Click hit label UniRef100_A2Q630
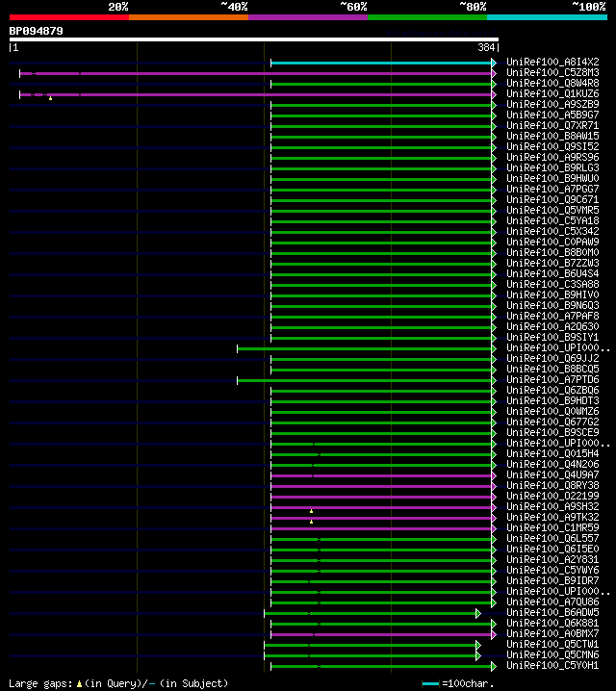 pyautogui.click(x=552, y=326)
